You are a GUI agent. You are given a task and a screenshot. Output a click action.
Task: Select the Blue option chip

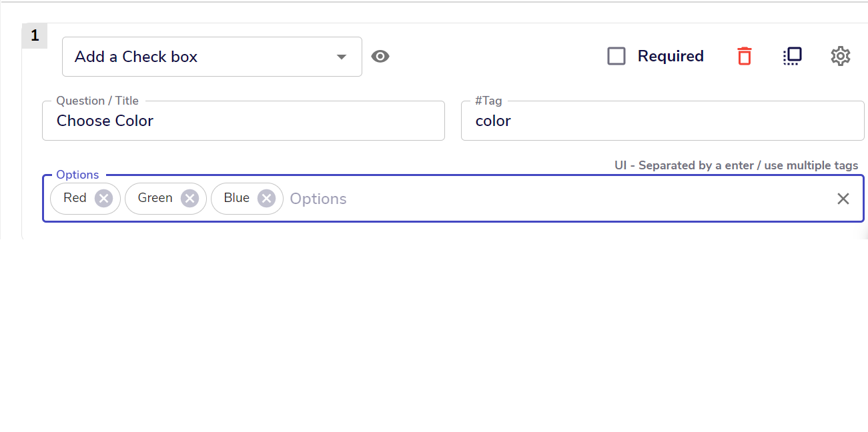pyautogui.click(x=236, y=198)
